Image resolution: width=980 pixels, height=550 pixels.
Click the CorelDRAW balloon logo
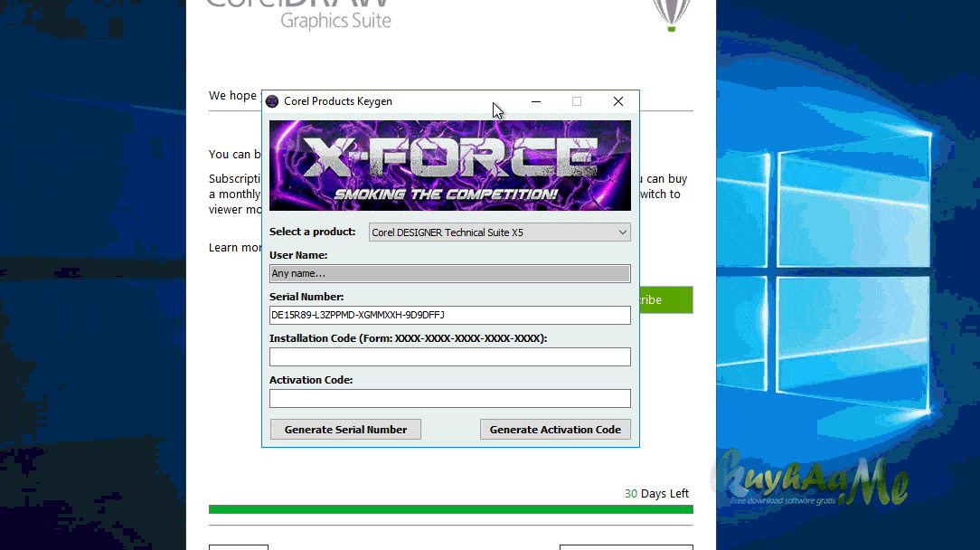pos(671,14)
